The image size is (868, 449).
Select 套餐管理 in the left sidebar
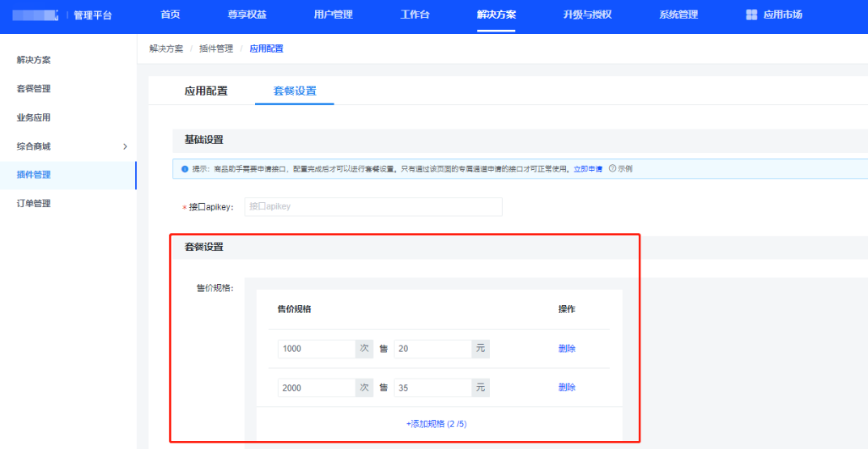[34, 89]
